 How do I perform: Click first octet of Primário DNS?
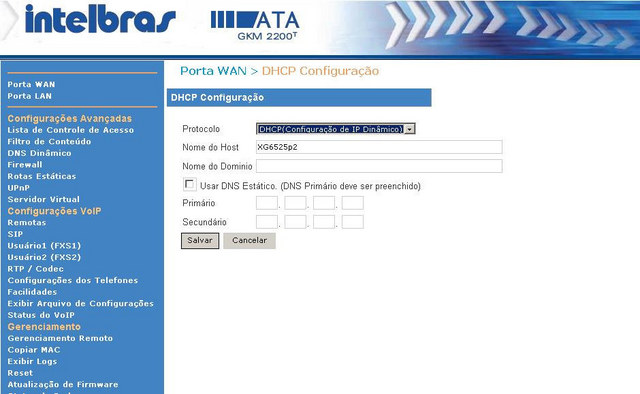tap(267, 203)
